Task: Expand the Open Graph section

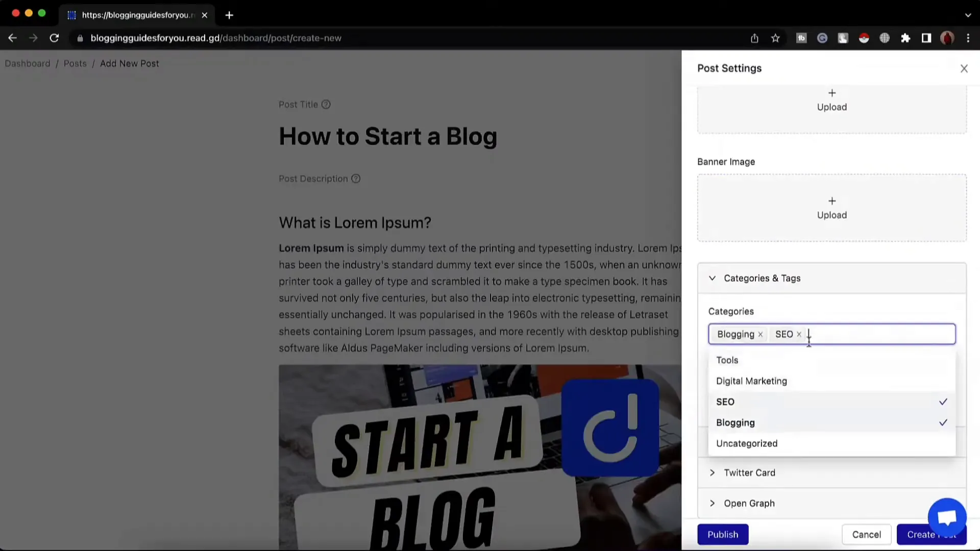Action: (832, 504)
